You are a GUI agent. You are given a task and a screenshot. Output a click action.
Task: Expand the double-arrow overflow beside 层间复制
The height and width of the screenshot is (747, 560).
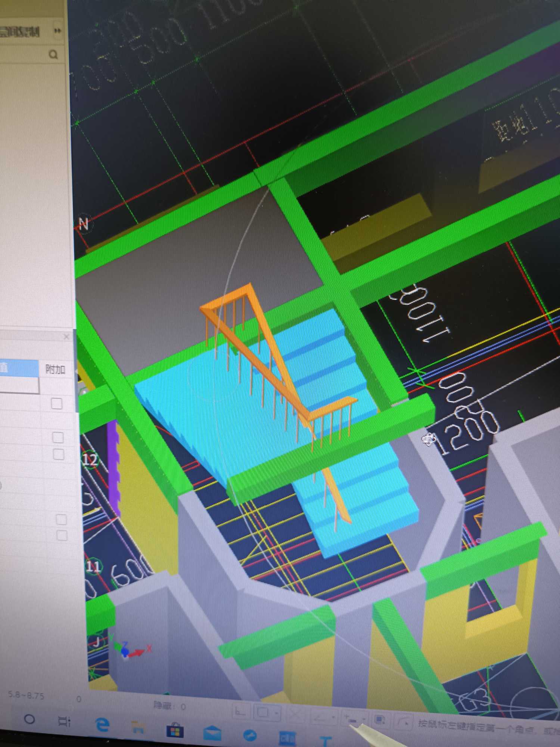point(57,31)
